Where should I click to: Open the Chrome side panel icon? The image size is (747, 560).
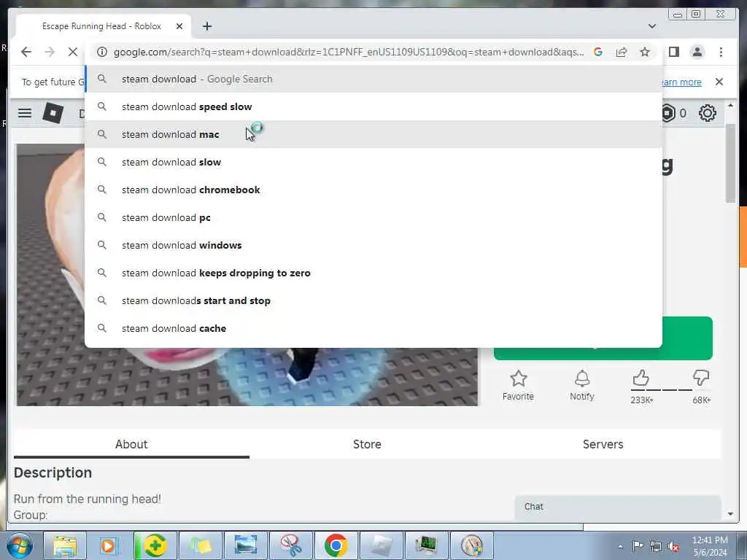click(673, 52)
